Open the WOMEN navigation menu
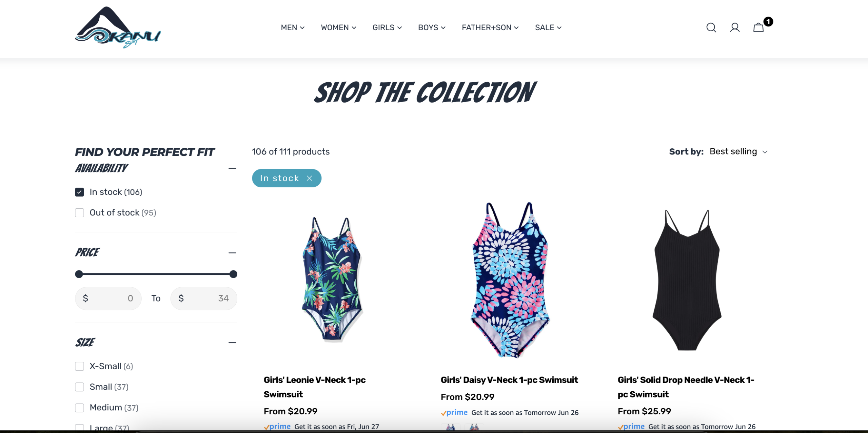868x433 pixels. [x=338, y=27]
